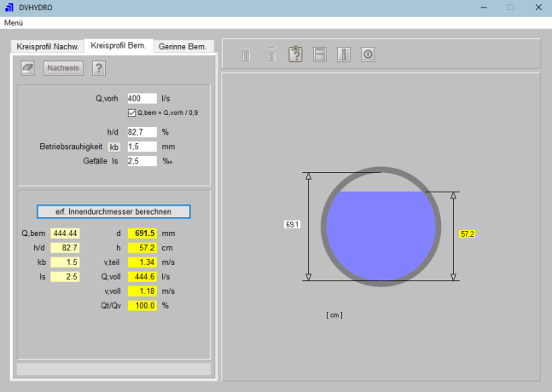Open the info icon in toolbar
Viewport: 552px width, 392px height.
coord(344,55)
